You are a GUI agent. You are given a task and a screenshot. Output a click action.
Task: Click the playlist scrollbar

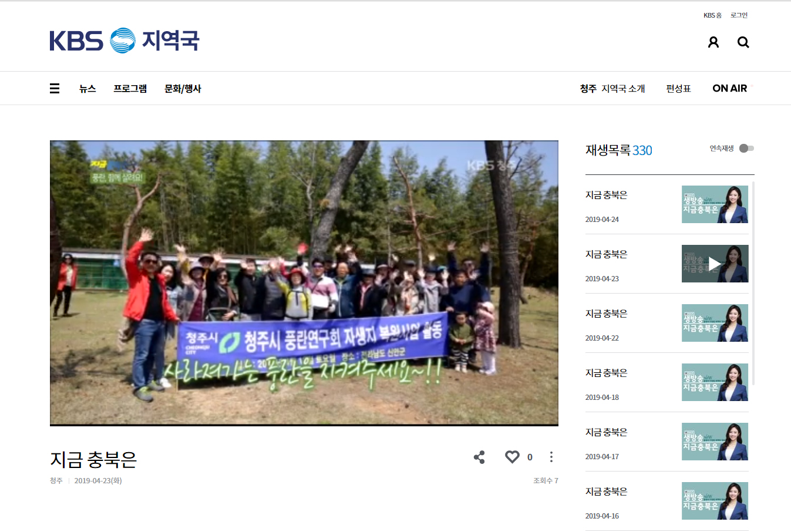(753, 283)
